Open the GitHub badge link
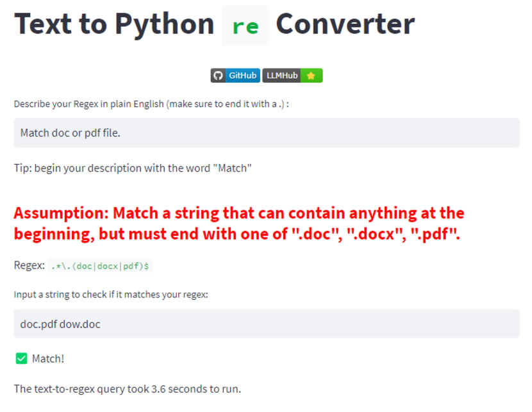Screen dimensions: 532x412 (235, 76)
